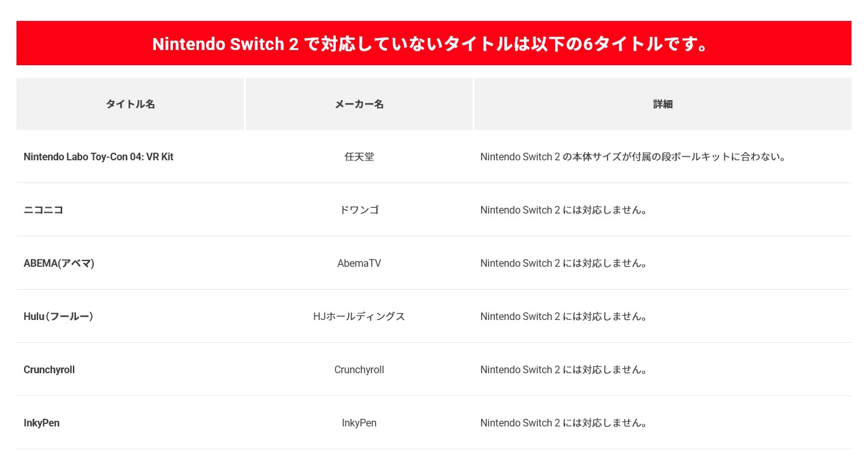This screenshot has height=467, width=868.
Task: Click the detail text about the cardboard kit size
Action: coord(633,157)
